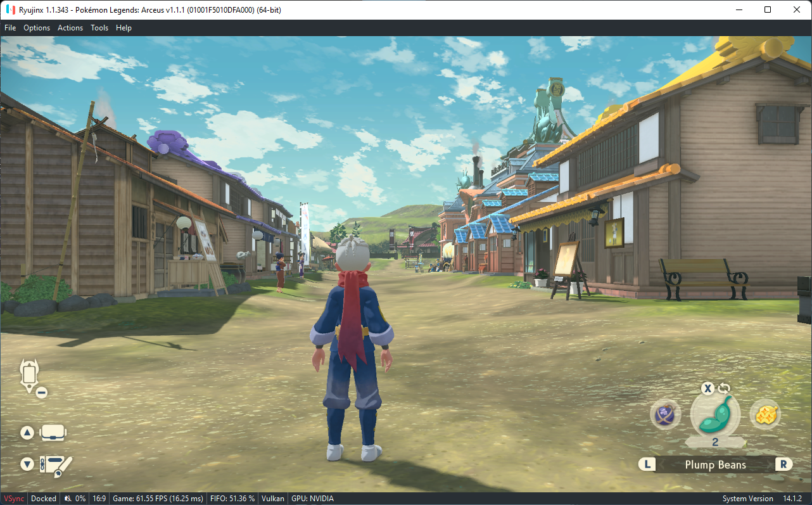The width and height of the screenshot is (812, 505).
Task: Click the item quantity number 2
Action: (715, 442)
